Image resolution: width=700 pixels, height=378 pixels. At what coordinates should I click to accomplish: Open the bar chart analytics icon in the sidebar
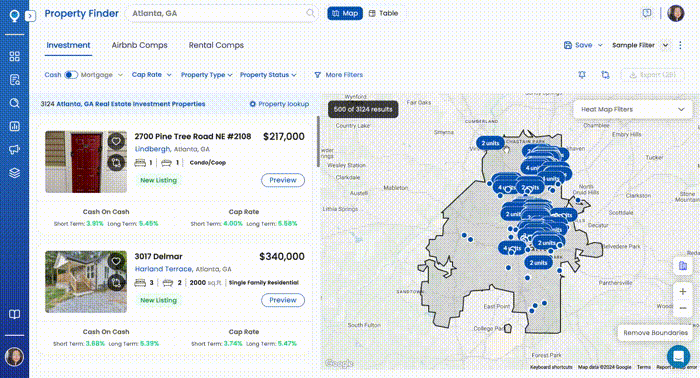pyautogui.click(x=14, y=126)
